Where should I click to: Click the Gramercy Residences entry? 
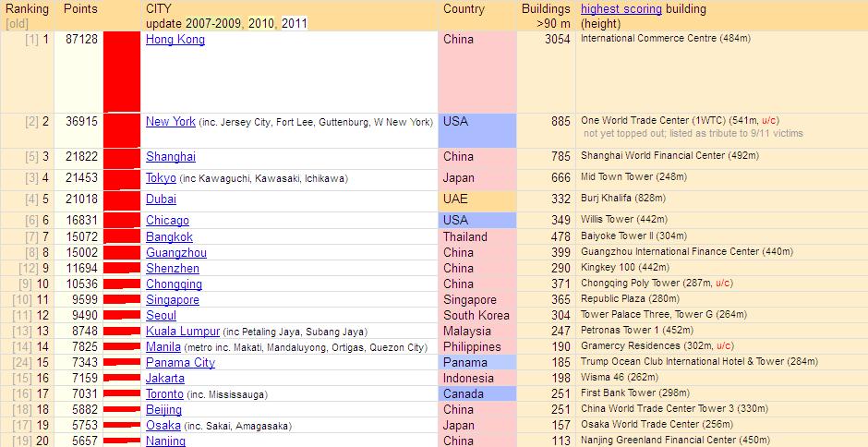(x=657, y=345)
